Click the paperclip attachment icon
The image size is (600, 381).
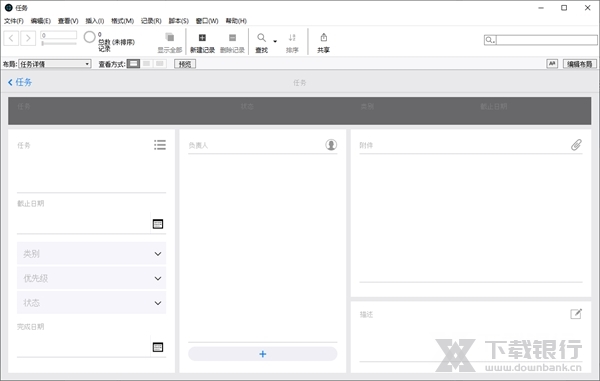point(576,145)
